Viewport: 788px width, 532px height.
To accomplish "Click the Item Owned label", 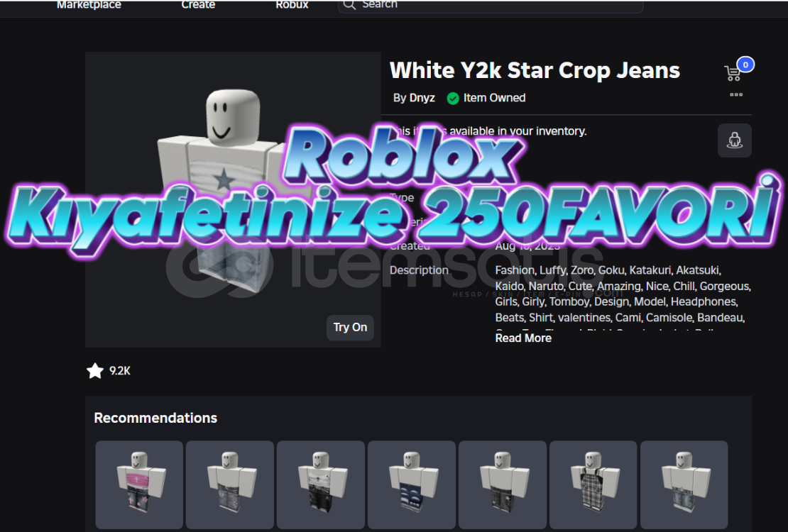I will [x=494, y=98].
